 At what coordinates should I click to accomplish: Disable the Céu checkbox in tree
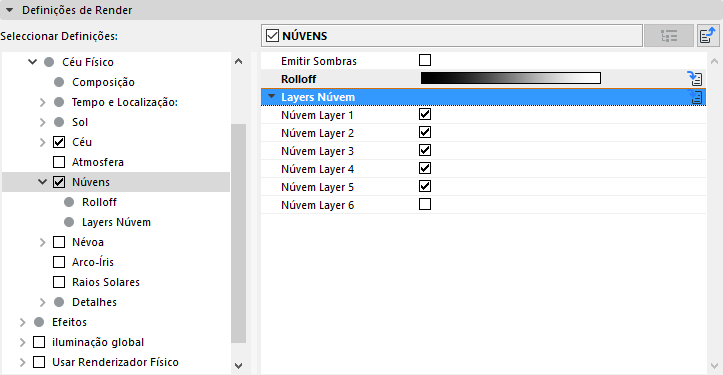[59, 142]
